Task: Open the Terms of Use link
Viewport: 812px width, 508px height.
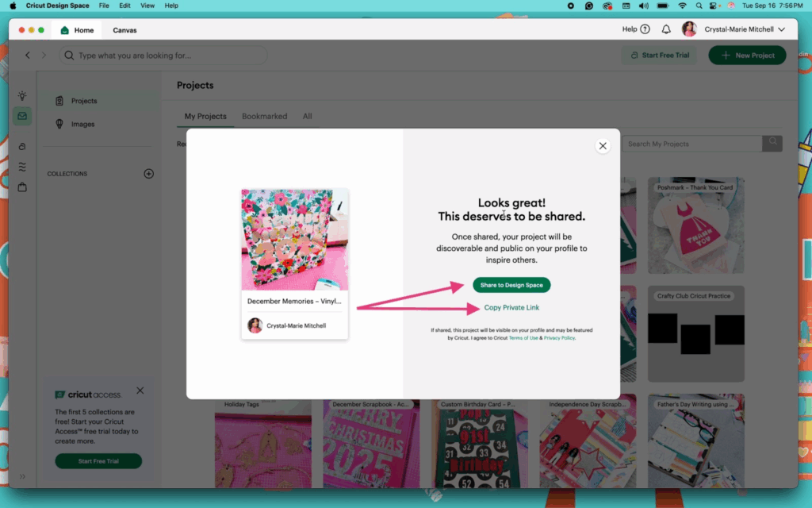Action: (523, 338)
